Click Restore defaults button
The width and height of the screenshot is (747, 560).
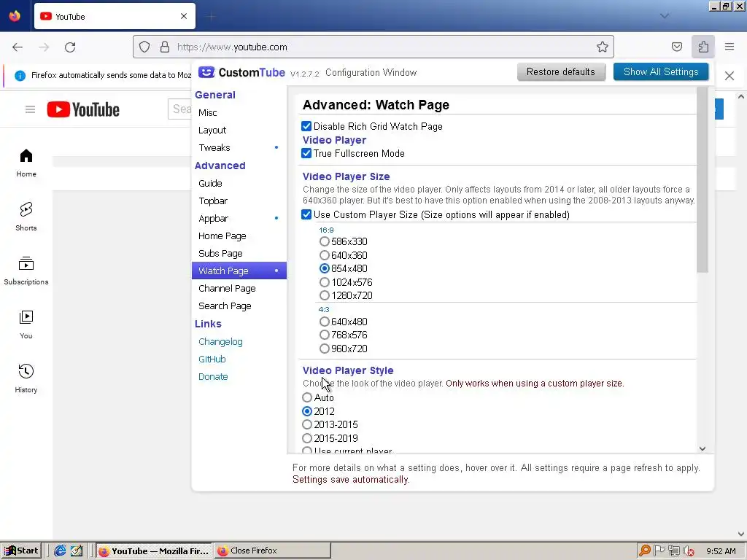[x=561, y=72]
